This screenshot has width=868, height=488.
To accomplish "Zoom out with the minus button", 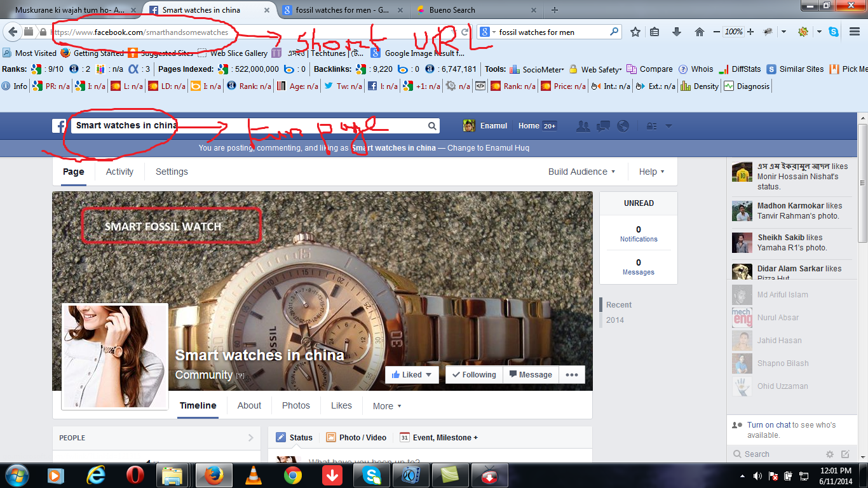I will (717, 32).
